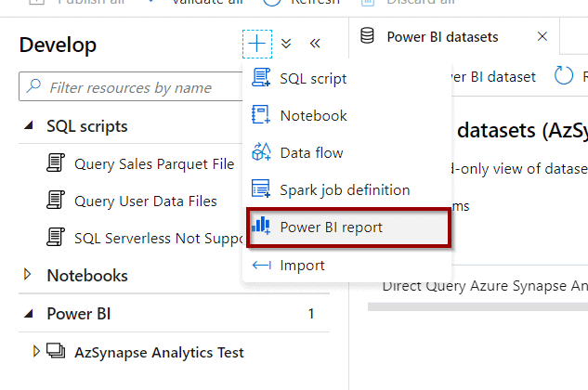The width and height of the screenshot is (588, 390).
Task: Close the Power BI datasets tab
Action: coord(542,36)
